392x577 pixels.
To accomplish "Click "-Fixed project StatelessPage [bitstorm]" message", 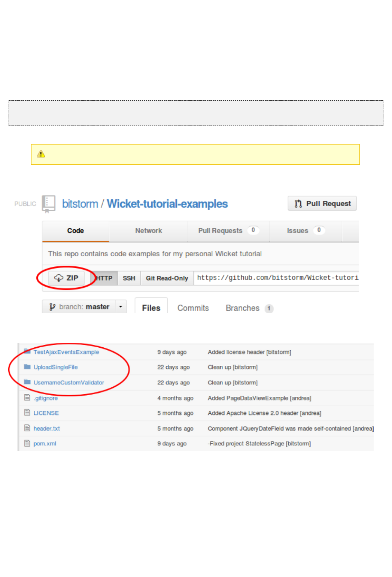I will click(x=259, y=444).
